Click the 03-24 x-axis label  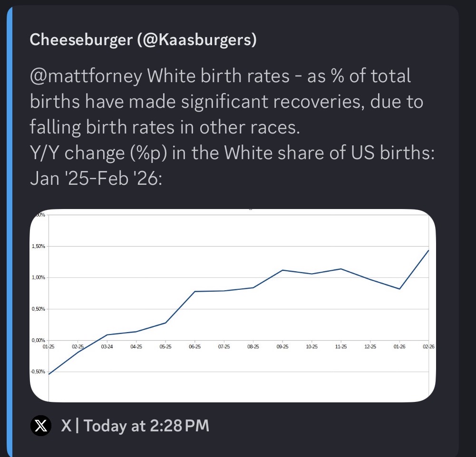[107, 347]
